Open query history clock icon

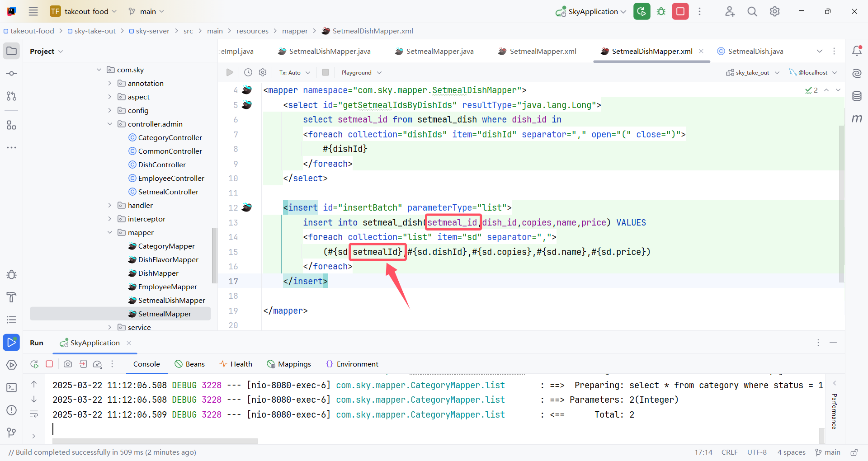coord(248,72)
